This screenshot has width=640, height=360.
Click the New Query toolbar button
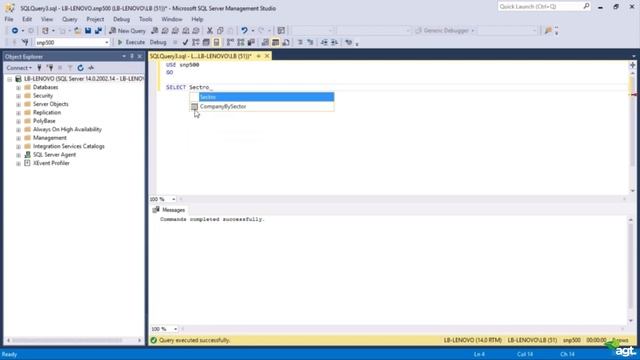point(127,31)
